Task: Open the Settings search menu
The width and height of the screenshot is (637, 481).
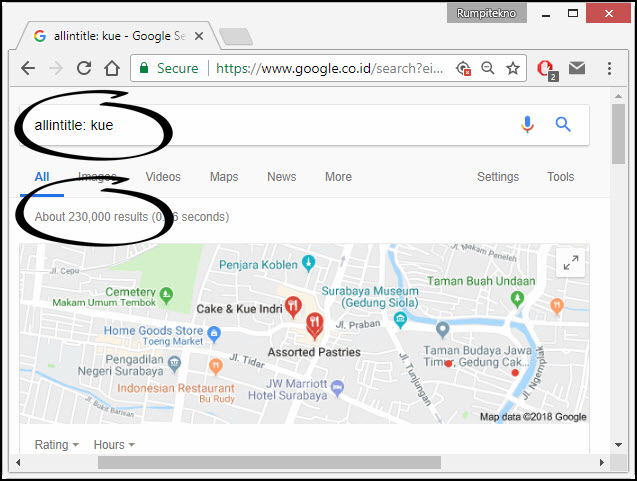Action: (498, 177)
